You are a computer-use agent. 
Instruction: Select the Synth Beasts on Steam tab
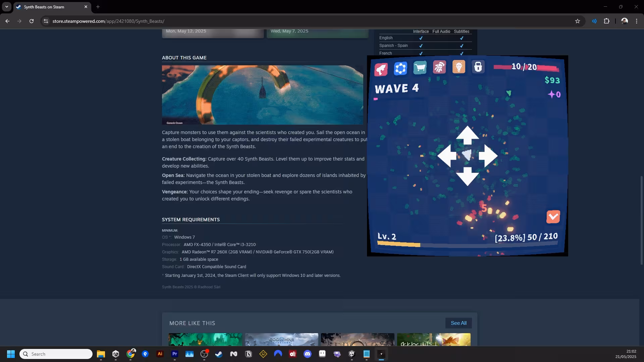point(52,7)
